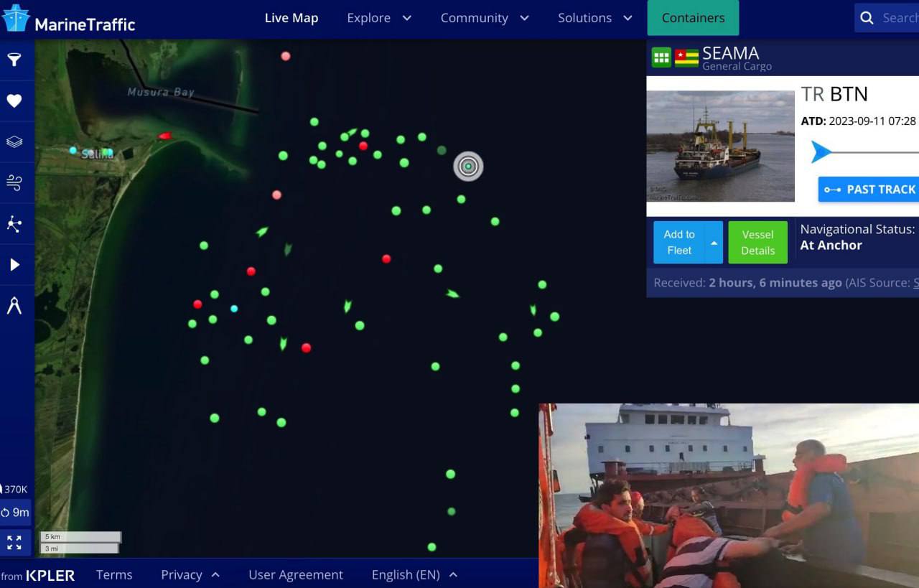Select the circled vessel marker on map

tap(468, 167)
